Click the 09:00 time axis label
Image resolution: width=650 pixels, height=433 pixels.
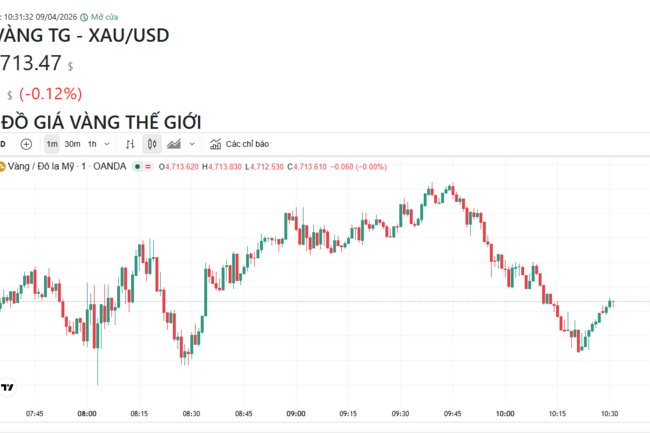(296, 412)
